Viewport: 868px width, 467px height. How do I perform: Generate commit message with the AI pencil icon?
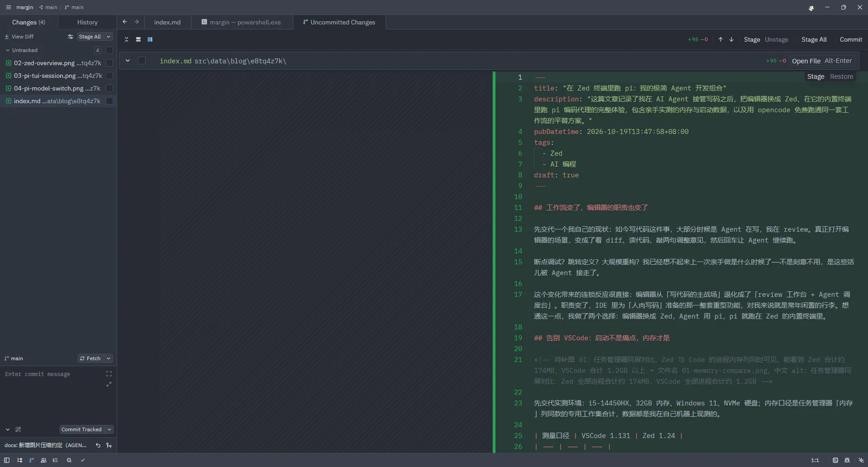click(18, 429)
